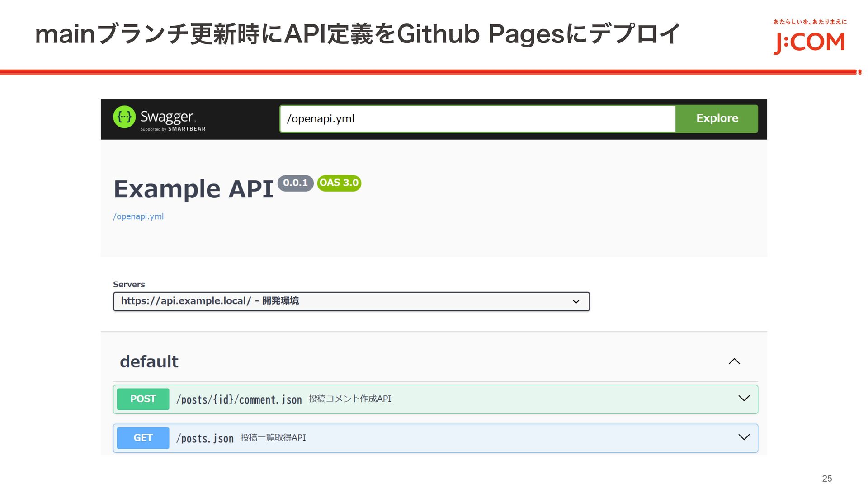Open the Servers dropdown
The height and width of the screenshot is (488, 868).
tap(351, 301)
